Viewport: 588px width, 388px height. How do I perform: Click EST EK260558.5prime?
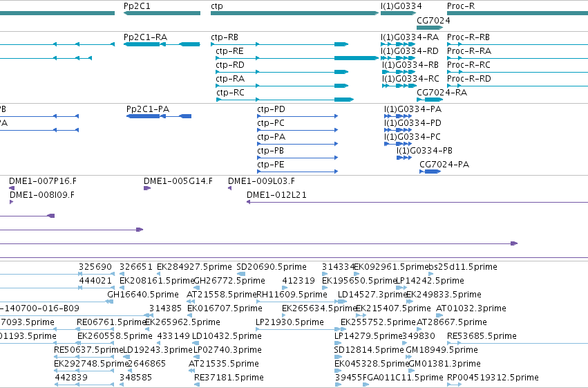(96, 343)
